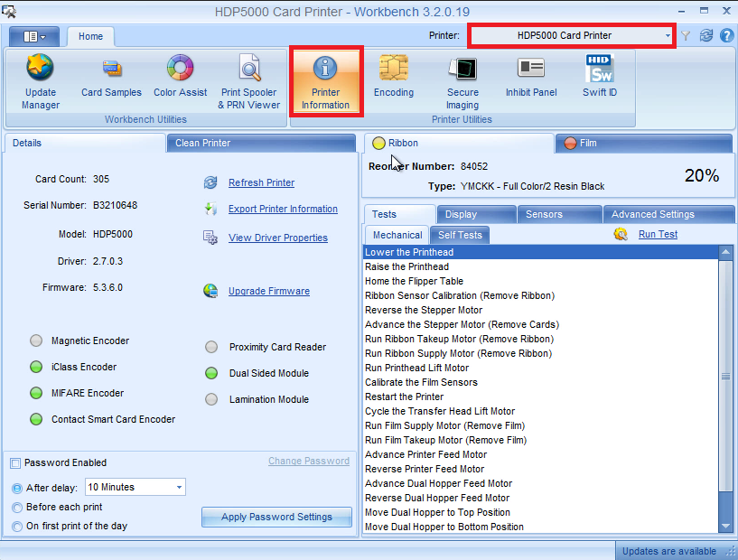The height and width of the screenshot is (560, 738).
Task: Select the Before each print option
Action: (17, 508)
